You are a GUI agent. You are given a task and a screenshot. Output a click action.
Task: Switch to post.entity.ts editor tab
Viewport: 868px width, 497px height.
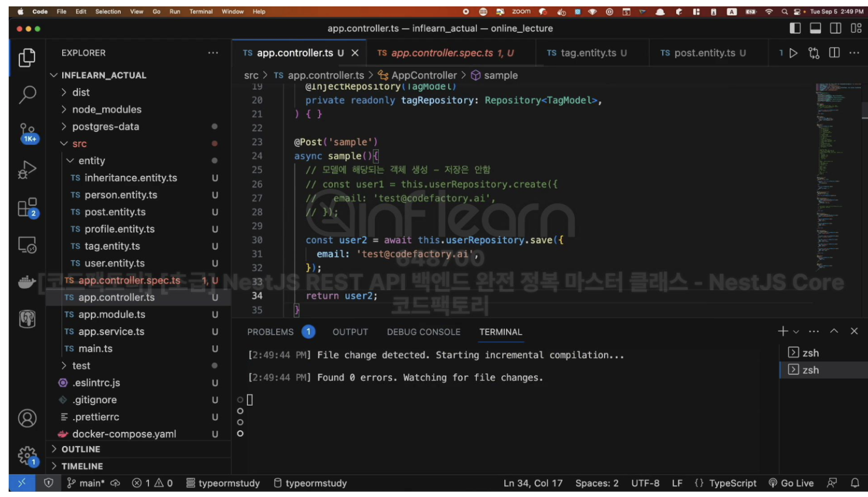point(708,53)
